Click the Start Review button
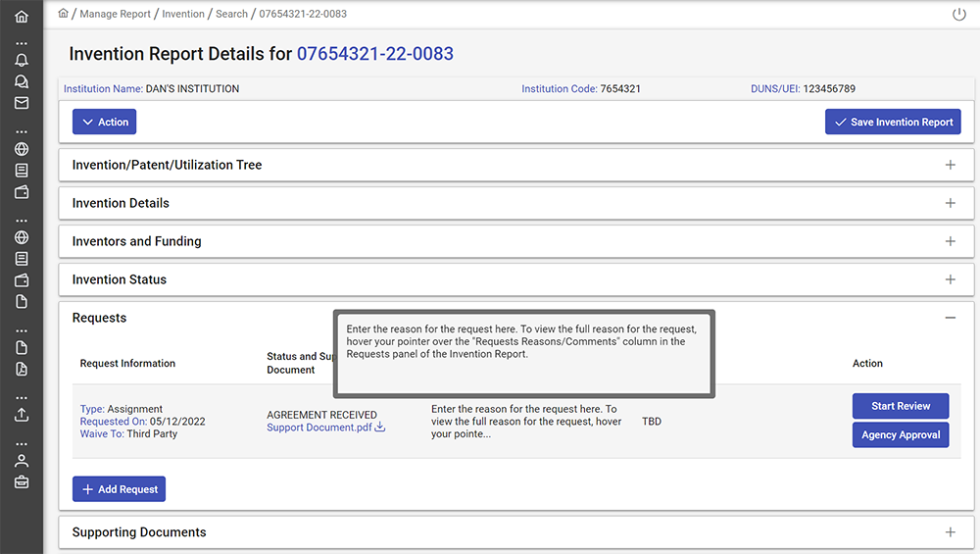The image size is (980, 554). [x=901, y=406]
